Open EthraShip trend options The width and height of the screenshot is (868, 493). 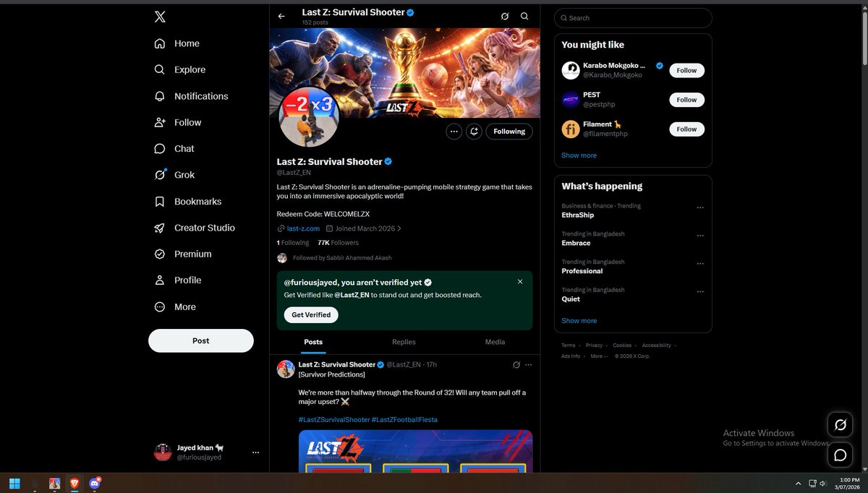[699, 207]
